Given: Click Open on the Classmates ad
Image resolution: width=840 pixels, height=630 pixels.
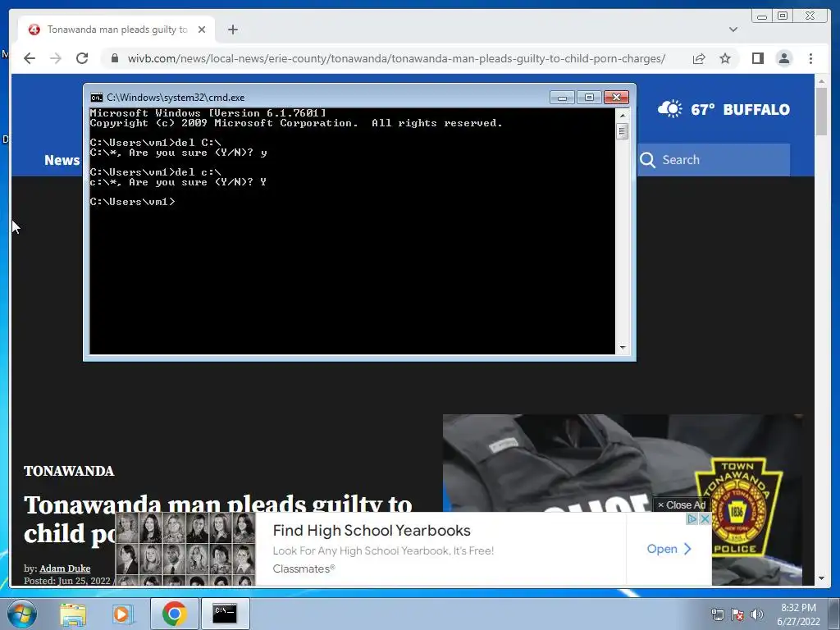Looking at the screenshot, I should 669,549.
